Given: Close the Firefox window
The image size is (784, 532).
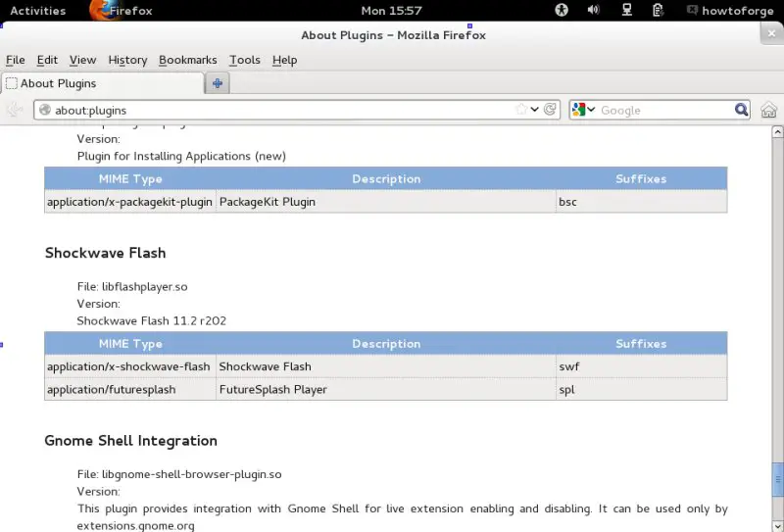Looking at the screenshot, I should pos(771,33).
